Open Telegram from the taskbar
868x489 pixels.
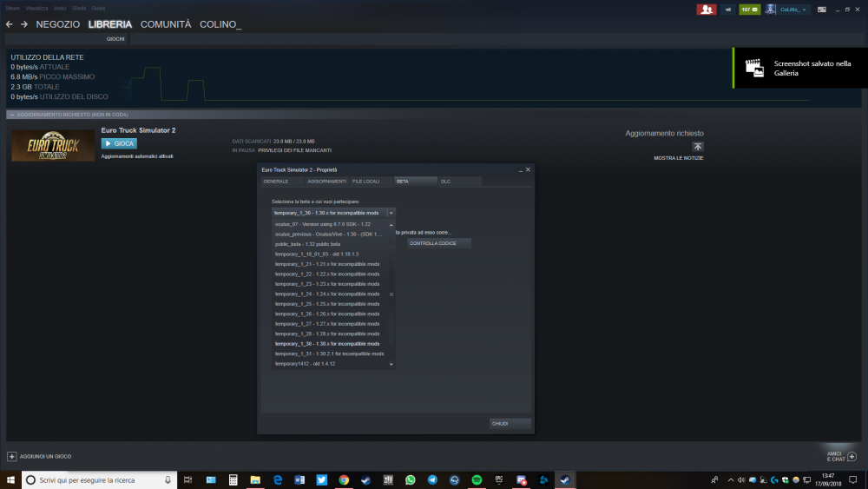(x=432, y=480)
